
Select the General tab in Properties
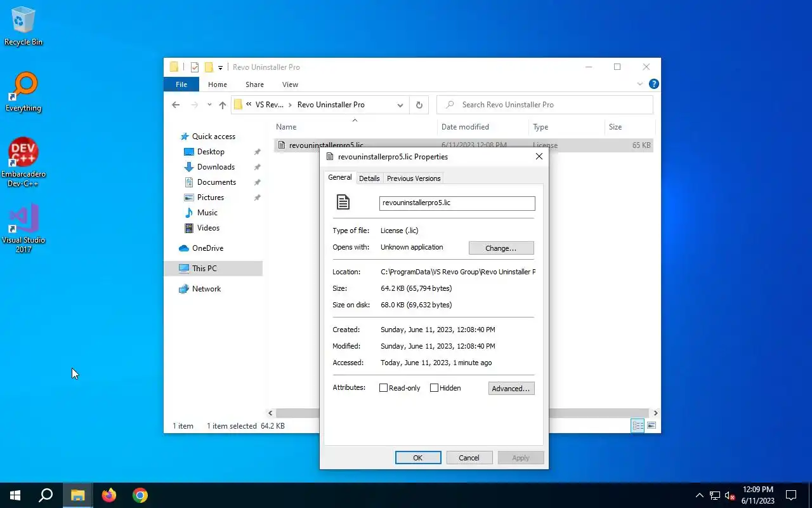[340, 178]
